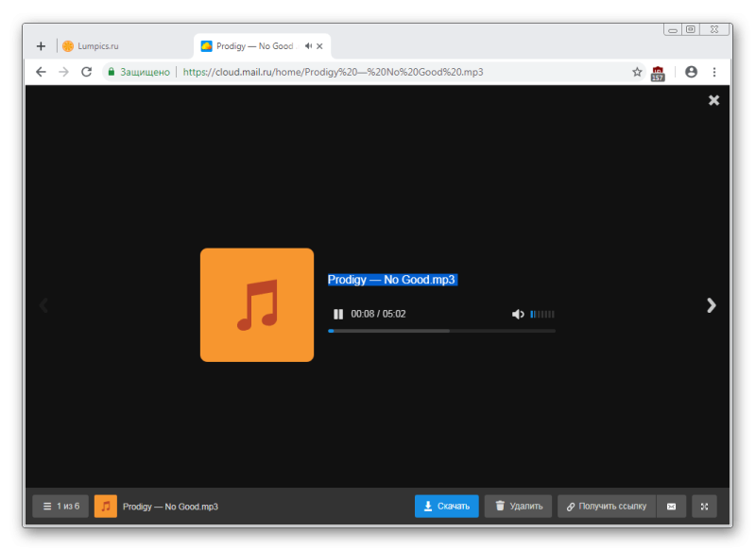
Task: Click the cloud.mail.ru address bar URL
Action: point(333,72)
